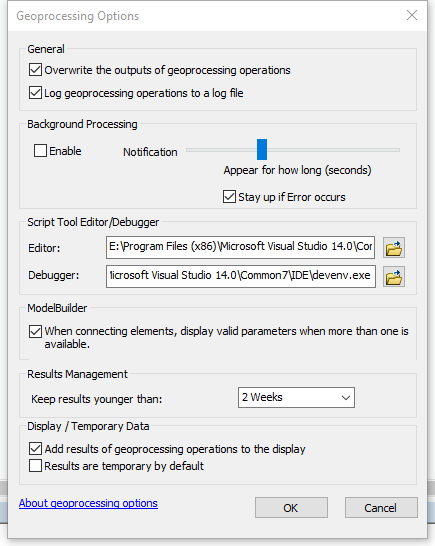Dismiss dialog with the Cancel button
Viewport: 435px width, 546px height.
click(381, 508)
